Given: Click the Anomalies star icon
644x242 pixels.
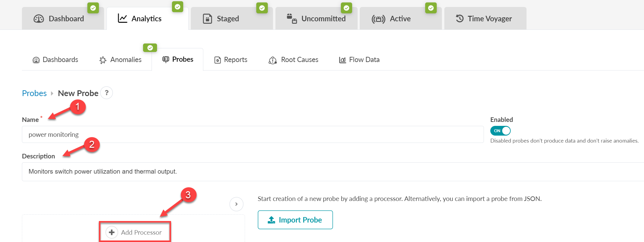Looking at the screenshot, I should [103, 60].
